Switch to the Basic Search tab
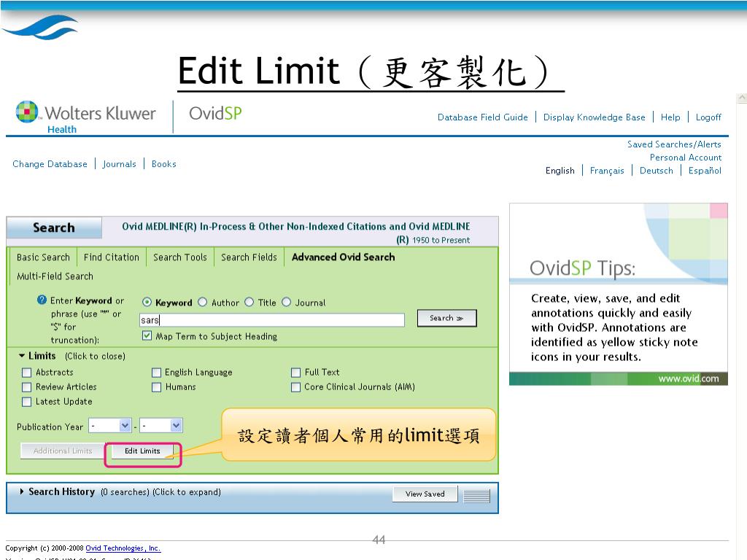747x560 pixels. click(43, 257)
